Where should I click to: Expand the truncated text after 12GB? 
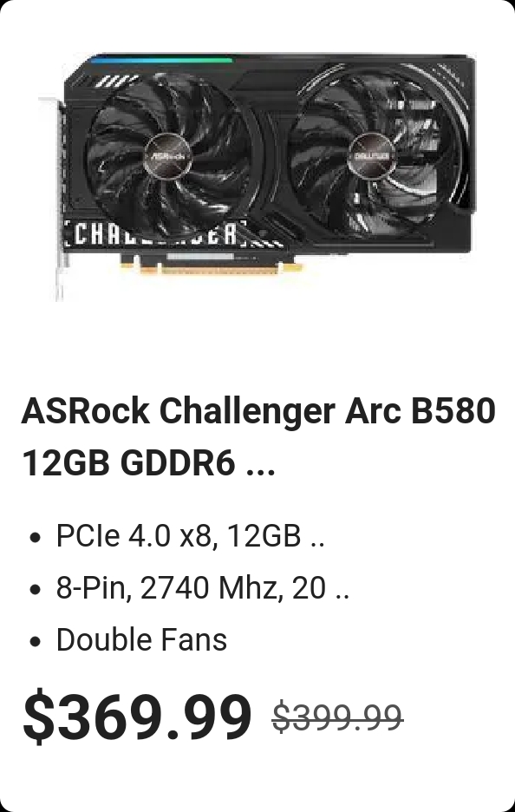[x=317, y=536]
